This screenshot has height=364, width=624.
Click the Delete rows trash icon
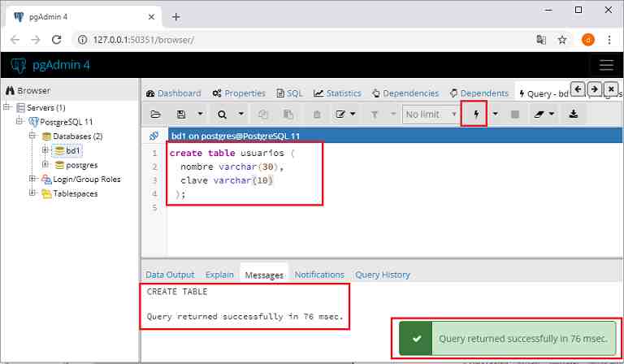(x=317, y=115)
